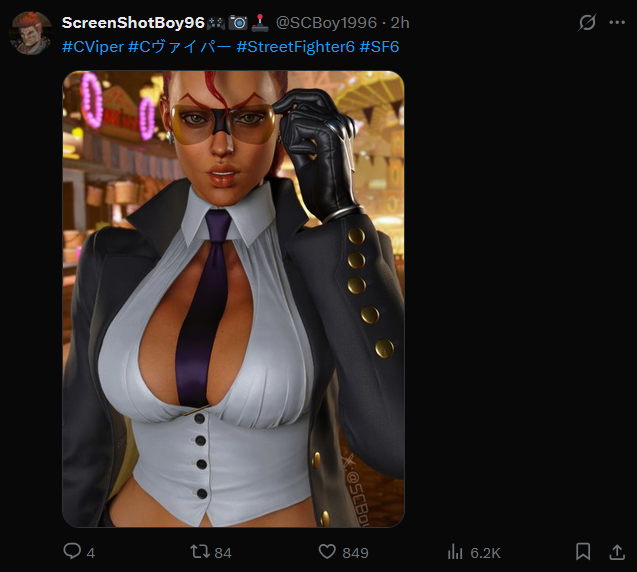Open the three-dot more options menu

click(x=617, y=22)
